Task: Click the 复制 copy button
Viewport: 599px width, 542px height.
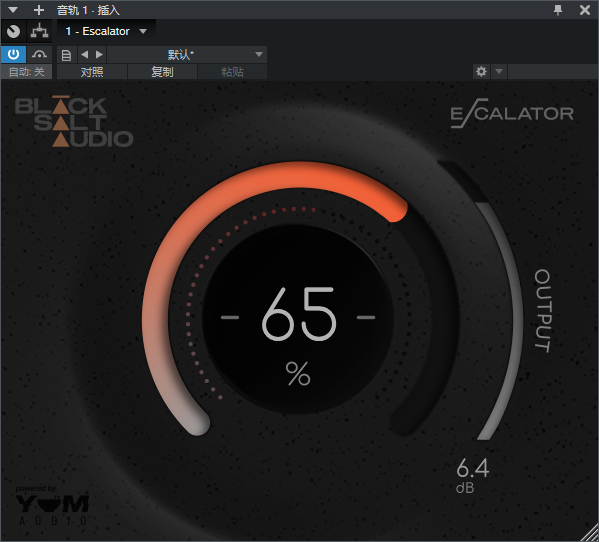Action: click(162, 72)
